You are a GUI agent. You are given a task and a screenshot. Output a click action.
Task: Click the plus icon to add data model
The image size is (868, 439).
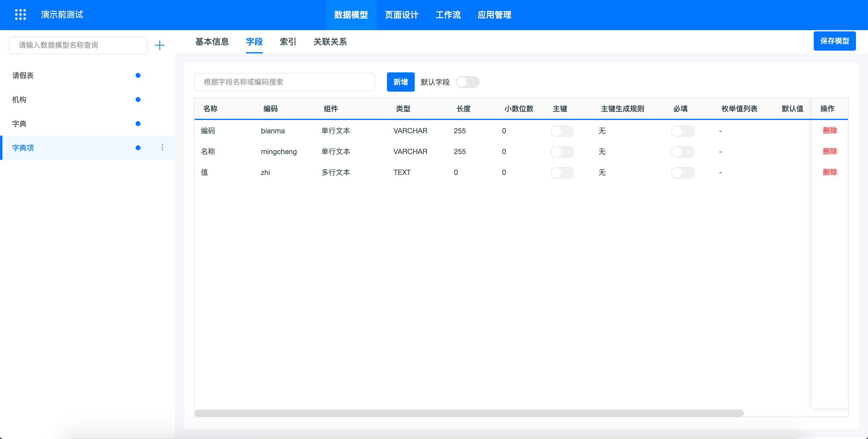coord(159,45)
